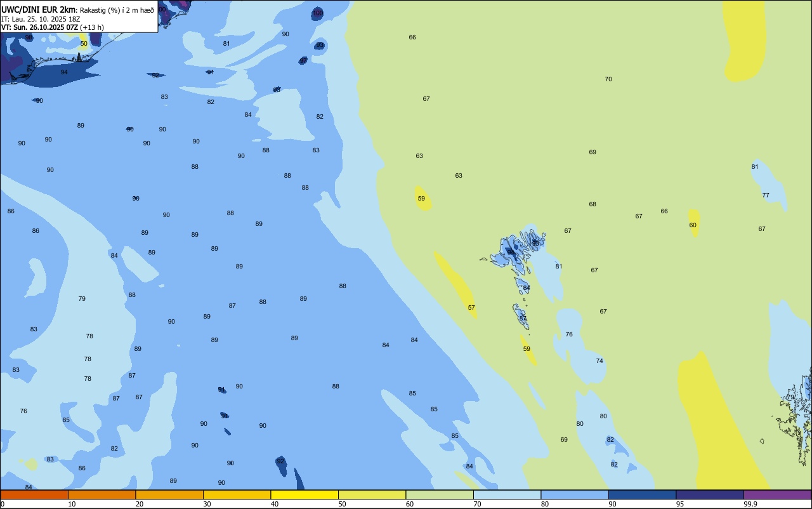Select the 95–99.9 navy legend swatch
Viewport: 812px width, 509px height.
click(x=710, y=494)
